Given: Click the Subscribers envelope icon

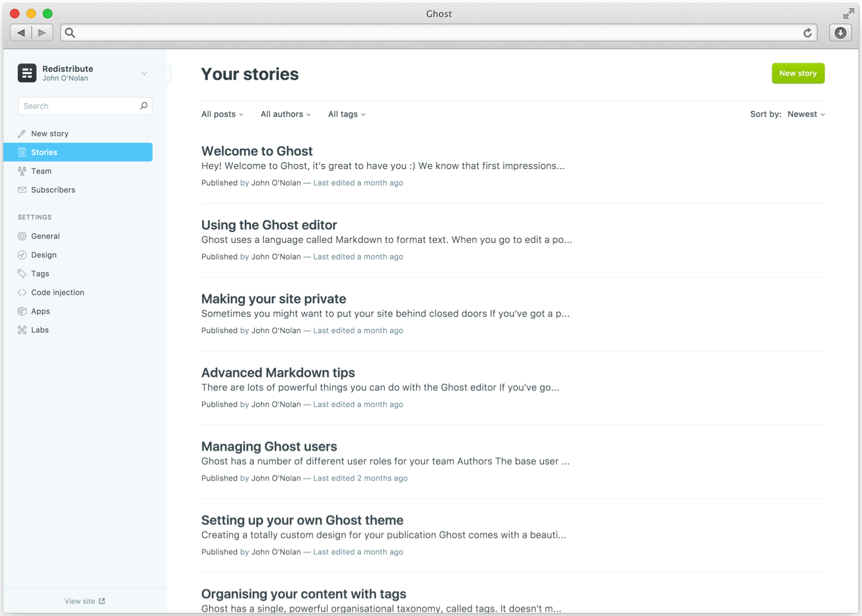Looking at the screenshot, I should pos(22,190).
